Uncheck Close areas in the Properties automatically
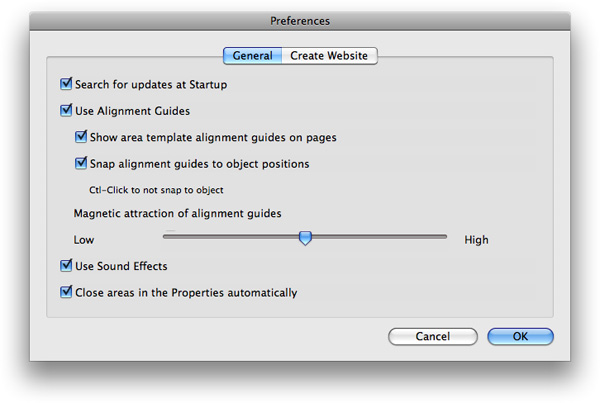Screen dimensions: 600x403 click(66, 292)
